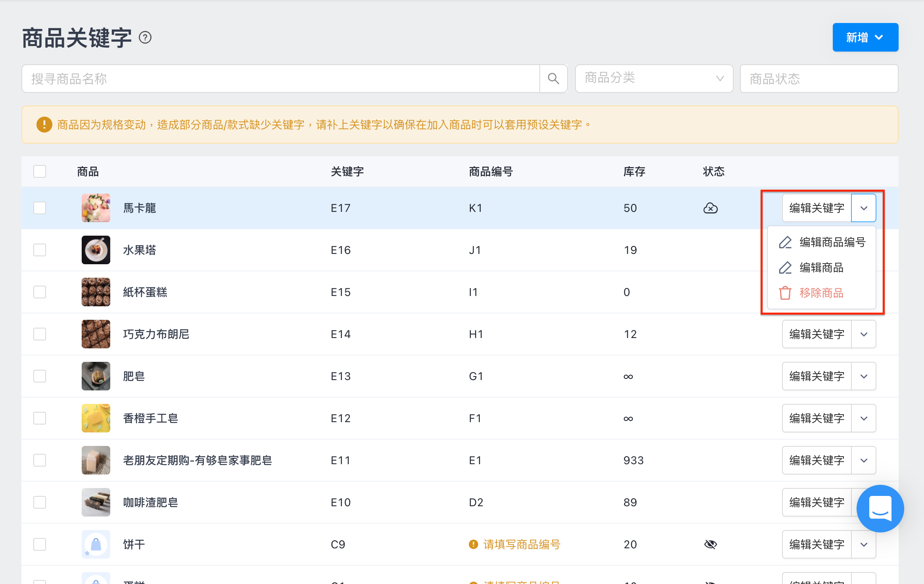This screenshot has height=584, width=924.
Task: Check the 咖啡渣肥皂 row checkbox
Action: coord(40,502)
